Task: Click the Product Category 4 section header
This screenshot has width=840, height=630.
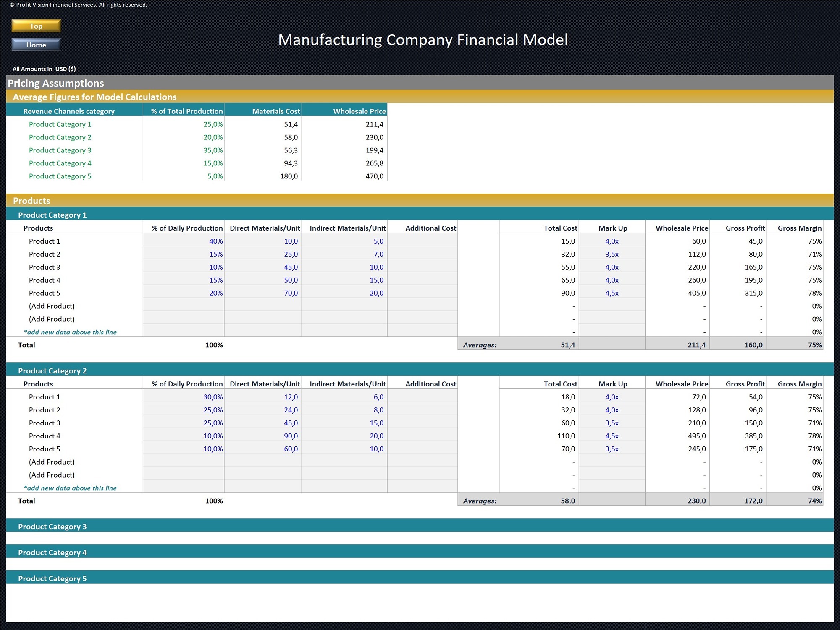Action: click(x=420, y=551)
